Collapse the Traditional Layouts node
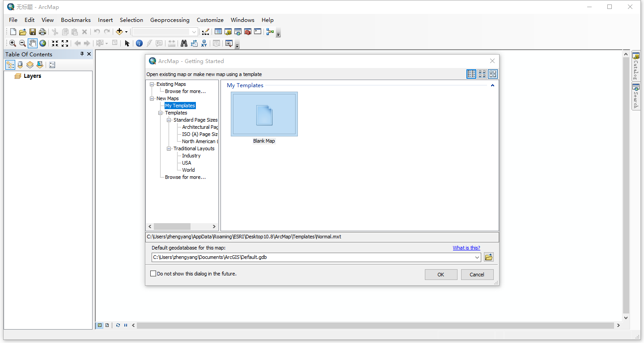Screen dimensions: 644x343 point(169,148)
